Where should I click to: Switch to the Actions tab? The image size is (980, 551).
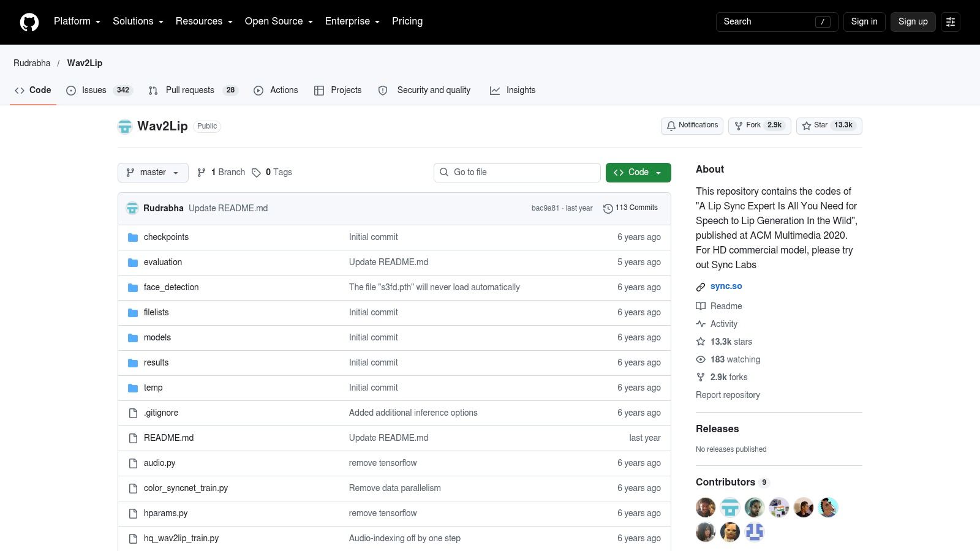coord(276,90)
